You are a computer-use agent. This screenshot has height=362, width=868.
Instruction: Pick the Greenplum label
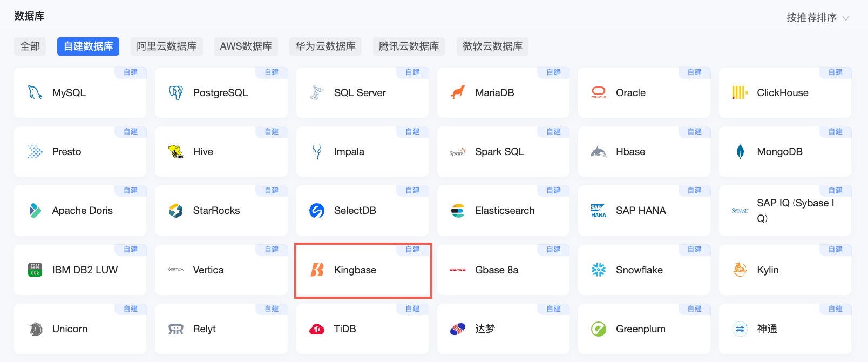[641, 329]
